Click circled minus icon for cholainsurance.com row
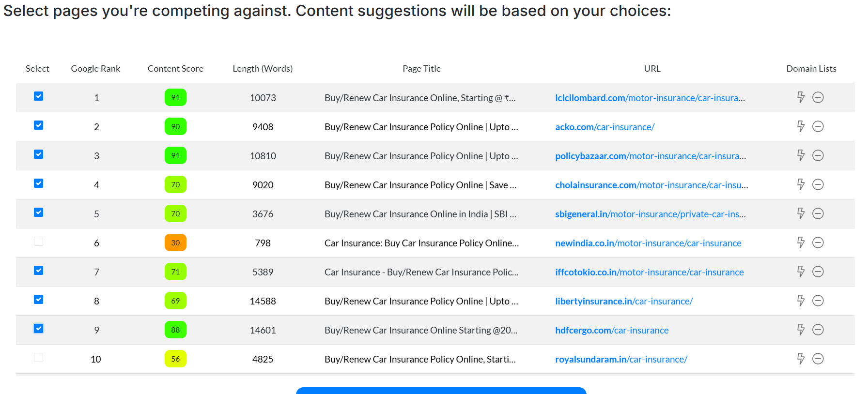This screenshot has height=394, width=868. [818, 184]
